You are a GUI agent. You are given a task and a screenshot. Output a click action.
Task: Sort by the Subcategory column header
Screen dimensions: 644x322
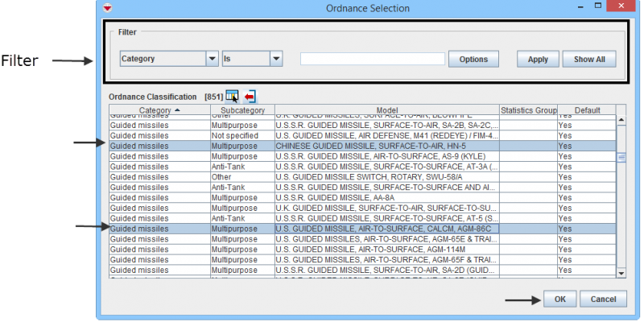point(242,110)
